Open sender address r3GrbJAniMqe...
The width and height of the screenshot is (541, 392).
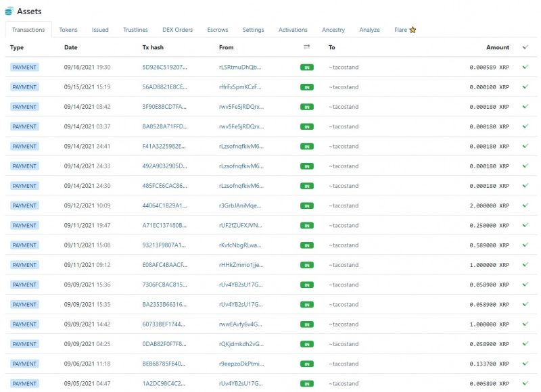coord(240,205)
